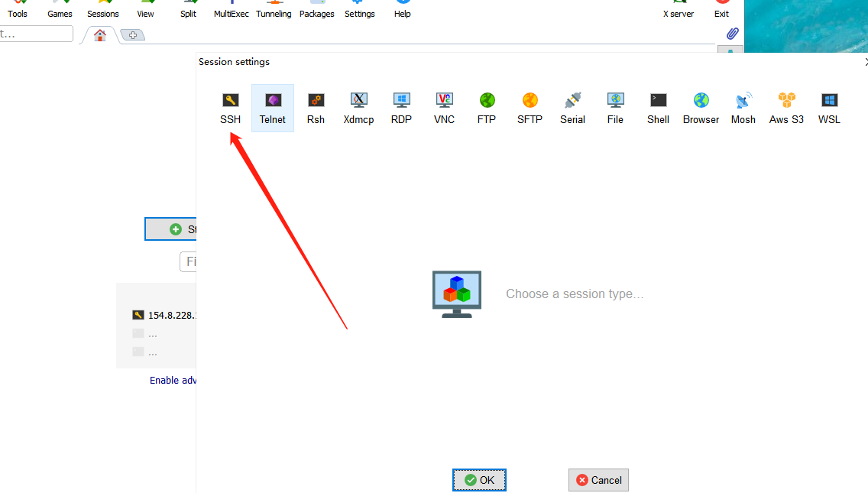
Task: Confirm session settings with OK
Action: 479,480
